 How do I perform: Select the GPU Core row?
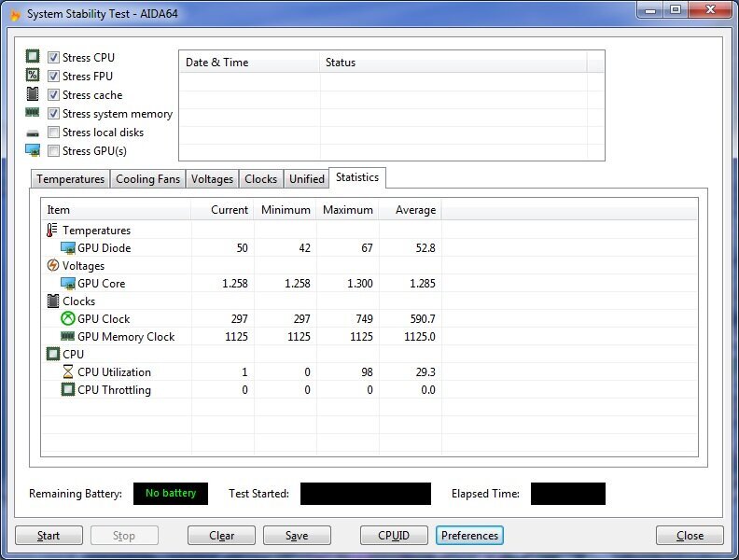coord(101,284)
